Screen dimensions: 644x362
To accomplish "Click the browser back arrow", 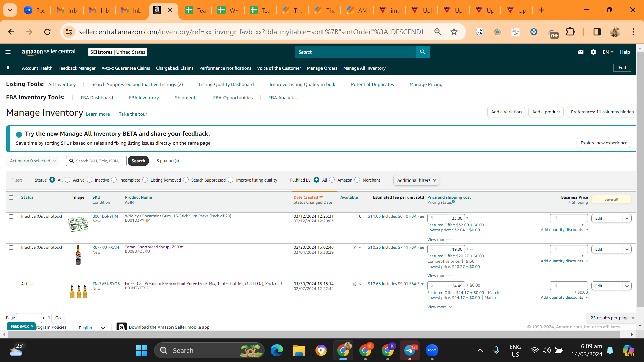I will [11, 32].
